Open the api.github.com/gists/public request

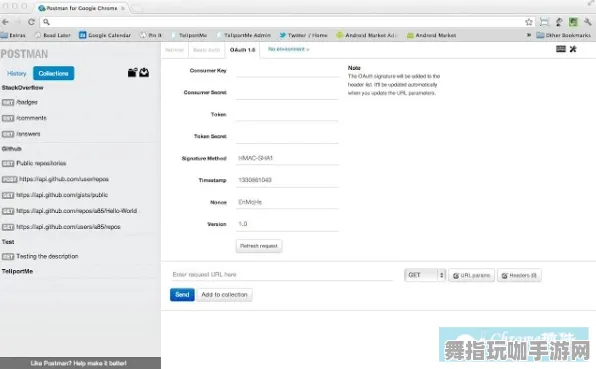(x=62, y=195)
